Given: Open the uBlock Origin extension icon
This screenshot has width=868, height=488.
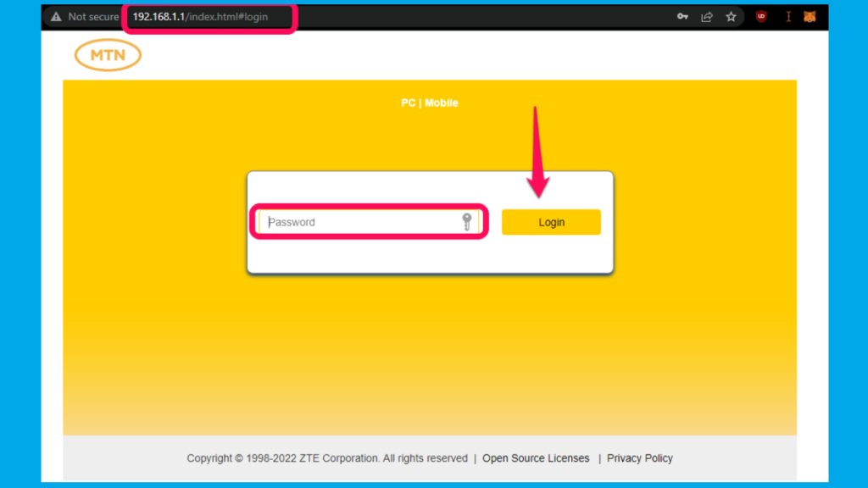Looking at the screenshot, I should [761, 17].
